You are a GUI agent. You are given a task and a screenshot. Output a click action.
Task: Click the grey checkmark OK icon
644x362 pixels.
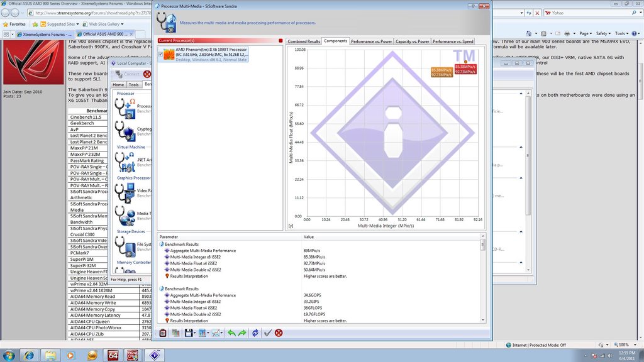click(x=268, y=333)
